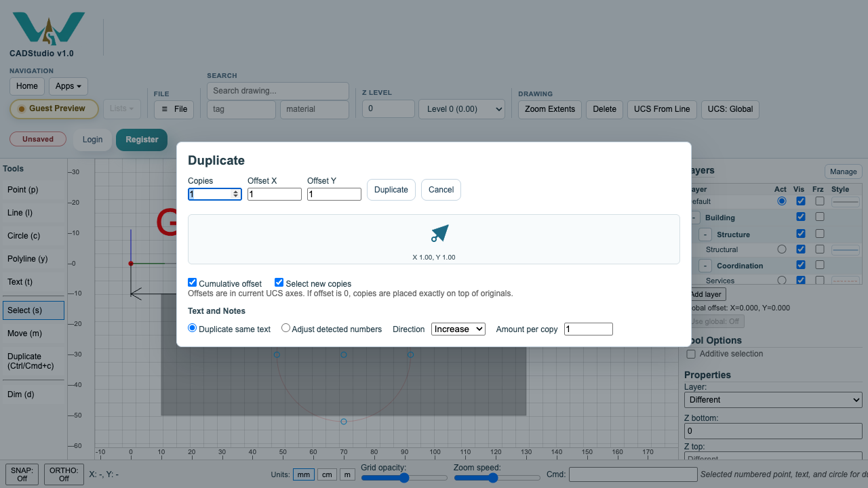Viewport: 868px width, 488px height.
Task: Enable Additive selection checkbox
Action: coord(691,354)
